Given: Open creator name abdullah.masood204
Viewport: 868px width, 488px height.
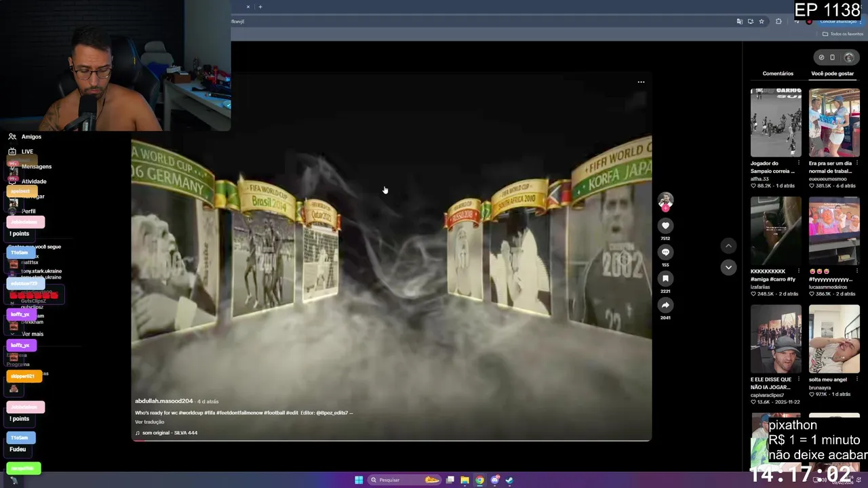Looking at the screenshot, I should [164, 401].
